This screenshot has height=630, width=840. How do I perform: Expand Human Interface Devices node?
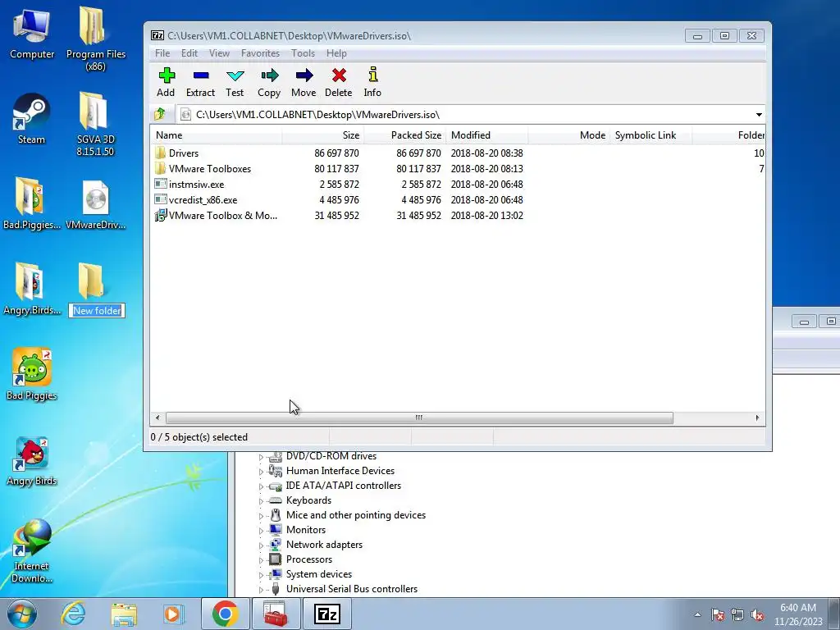point(262,472)
